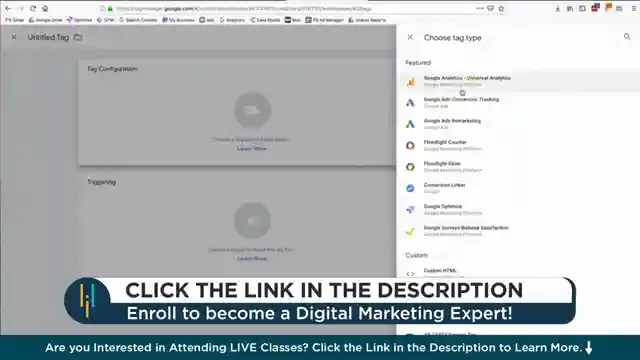
Task: Open the folder icon beside Untitled Tag
Action: pyautogui.click(x=78, y=37)
